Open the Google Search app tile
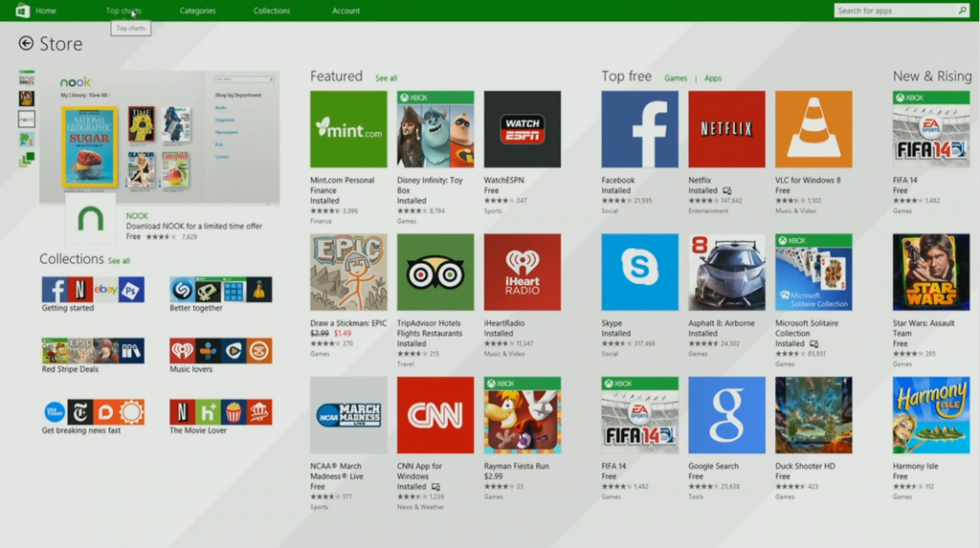The image size is (980, 548). tap(726, 415)
